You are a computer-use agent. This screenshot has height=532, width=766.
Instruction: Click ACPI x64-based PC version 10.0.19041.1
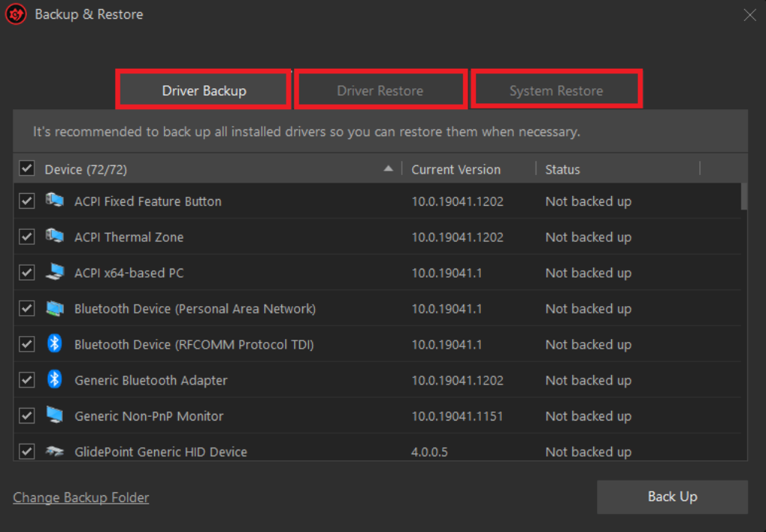coord(447,272)
